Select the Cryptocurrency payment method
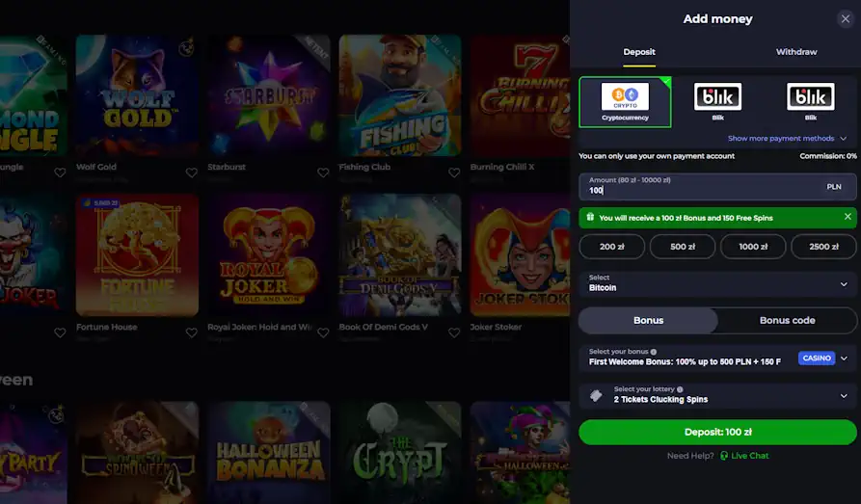The image size is (861, 504). click(625, 102)
